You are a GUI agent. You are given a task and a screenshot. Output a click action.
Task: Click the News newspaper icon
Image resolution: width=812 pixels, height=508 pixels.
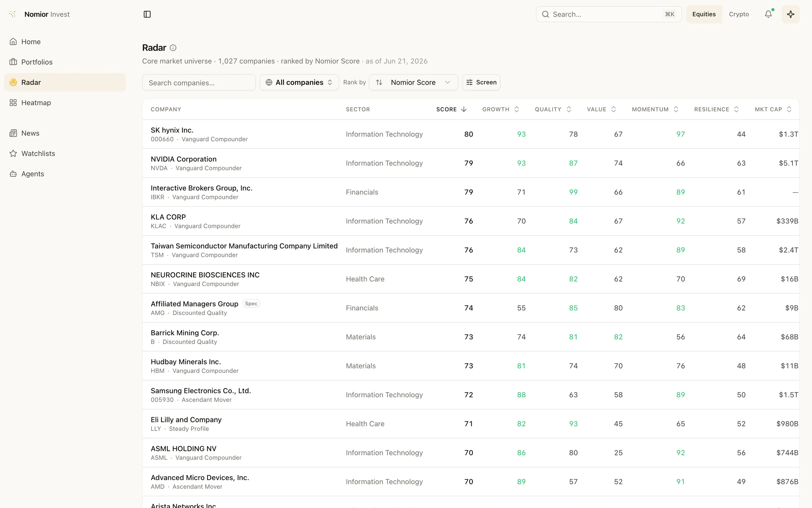click(x=13, y=133)
